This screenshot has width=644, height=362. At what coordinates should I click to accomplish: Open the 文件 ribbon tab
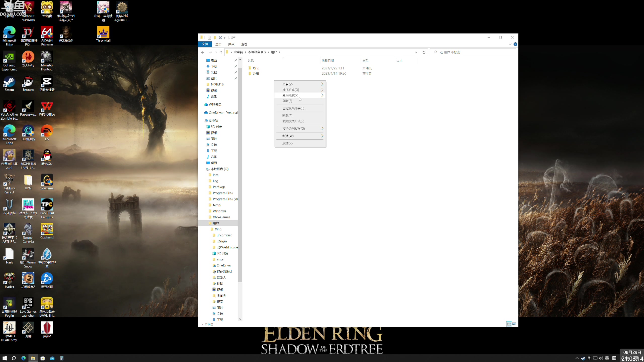205,44
